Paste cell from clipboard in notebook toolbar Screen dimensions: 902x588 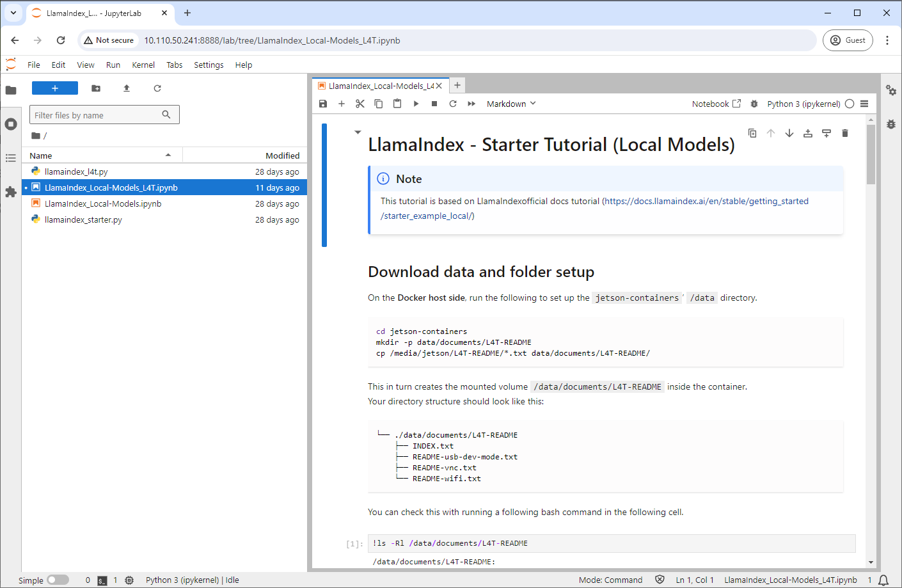point(397,104)
